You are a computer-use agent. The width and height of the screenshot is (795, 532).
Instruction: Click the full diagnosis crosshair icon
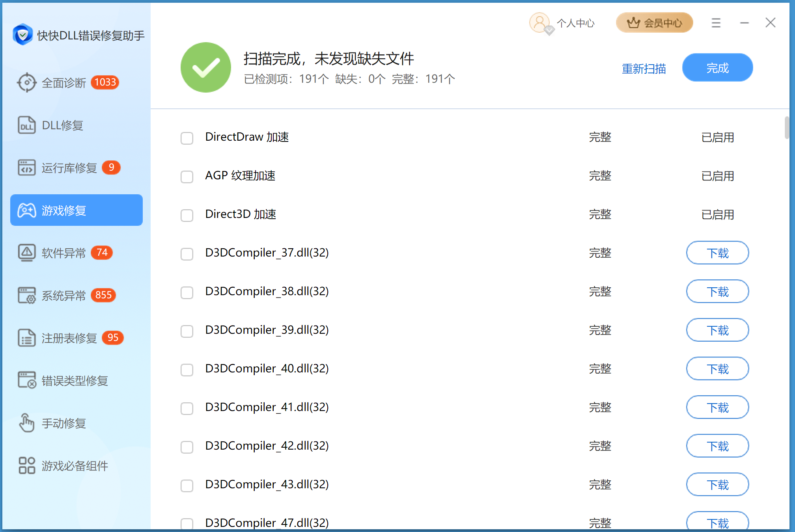[x=26, y=82]
